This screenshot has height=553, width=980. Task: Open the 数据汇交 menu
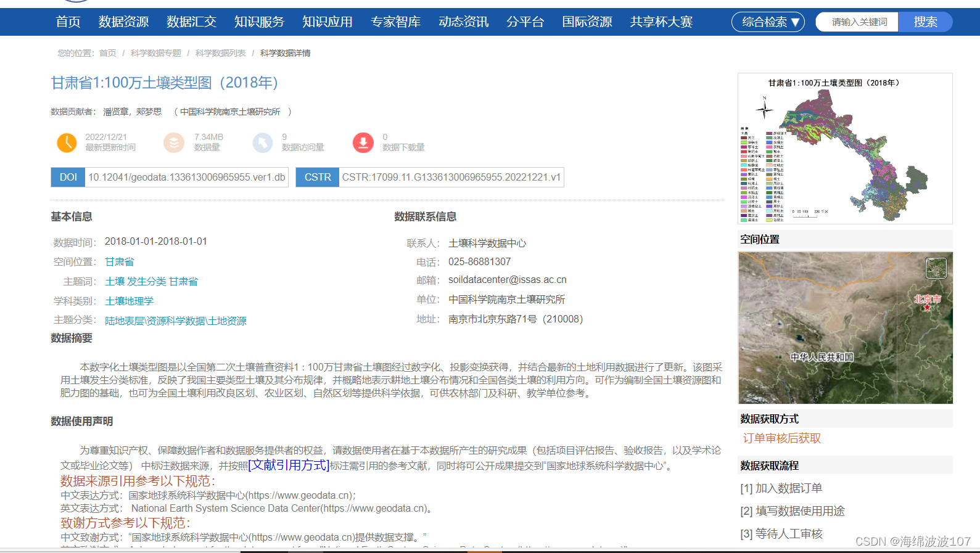[x=191, y=22]
